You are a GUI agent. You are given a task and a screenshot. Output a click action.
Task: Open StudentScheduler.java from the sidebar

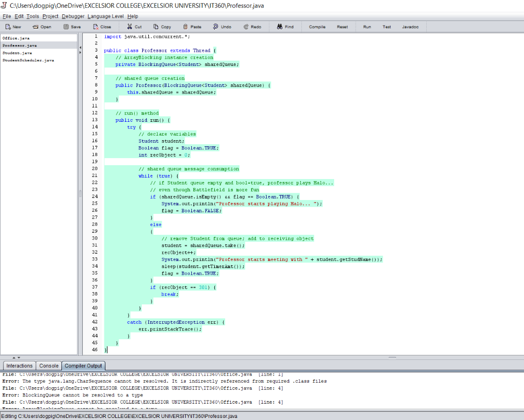click(x=29, y=60)
